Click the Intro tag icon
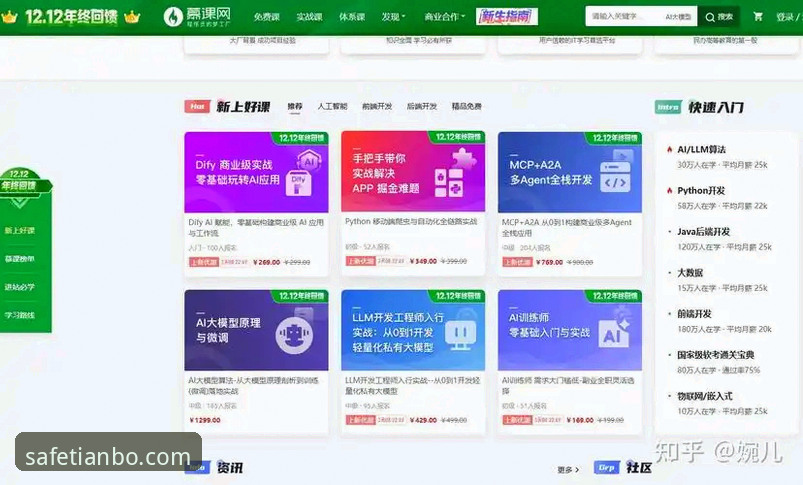Image resolution: width=803 pixels, height=485 pixels. point(668,107)
